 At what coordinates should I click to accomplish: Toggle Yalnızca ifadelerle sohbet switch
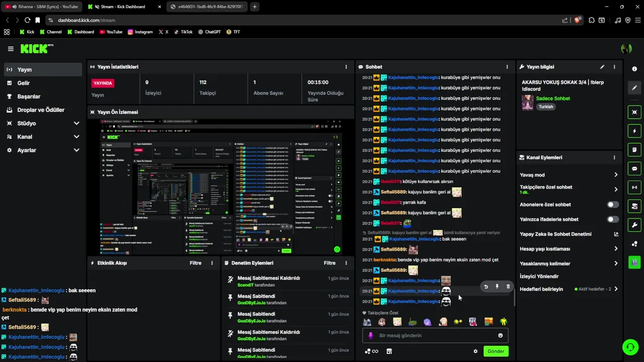(613, 219)
